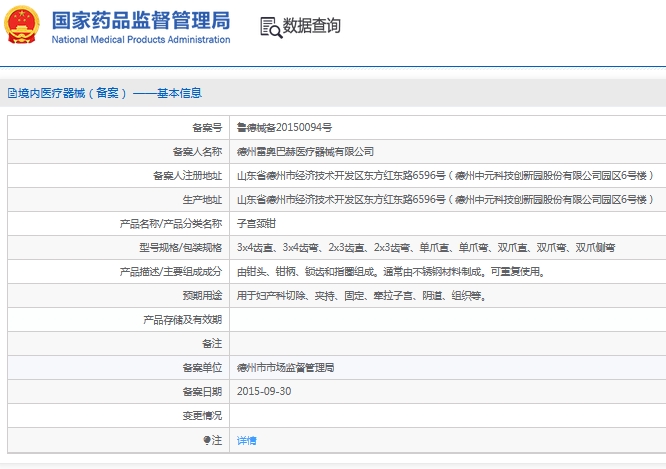Click National Medical Products Administration subtitle
This screenshot has height=469, width=666.
[141, 40]
